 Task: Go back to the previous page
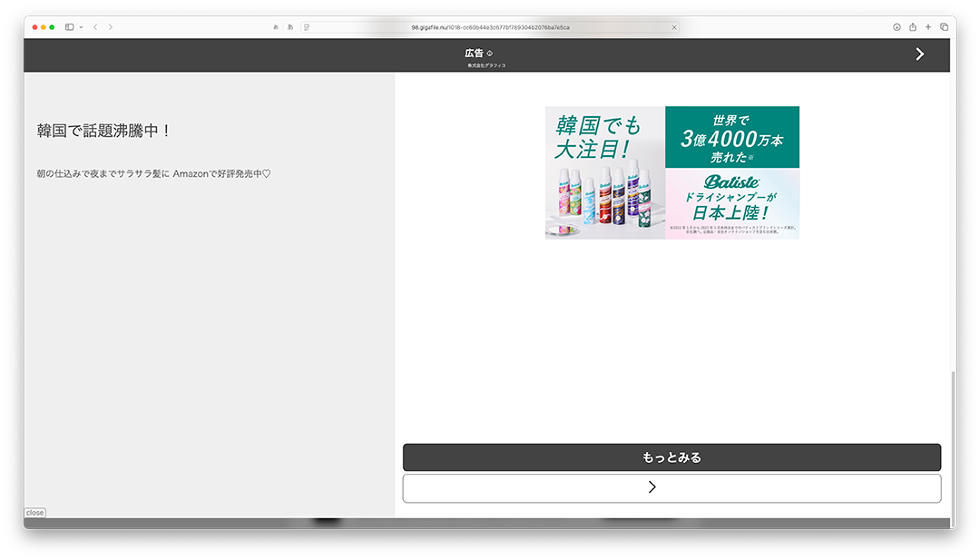pyautogui.click(x=95, y=27)
